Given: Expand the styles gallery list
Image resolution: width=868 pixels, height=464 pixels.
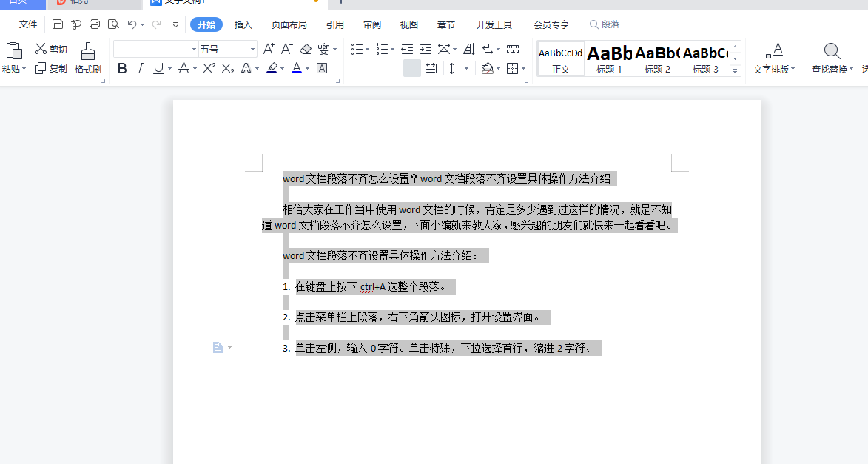Looking at the screenshot, I should (735, 72).
